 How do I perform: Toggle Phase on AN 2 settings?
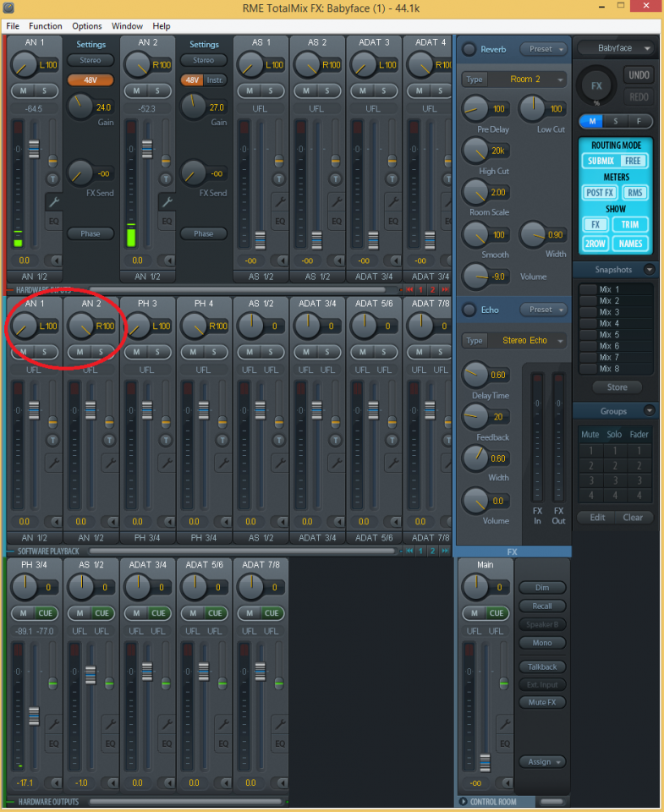pos(204,233)
